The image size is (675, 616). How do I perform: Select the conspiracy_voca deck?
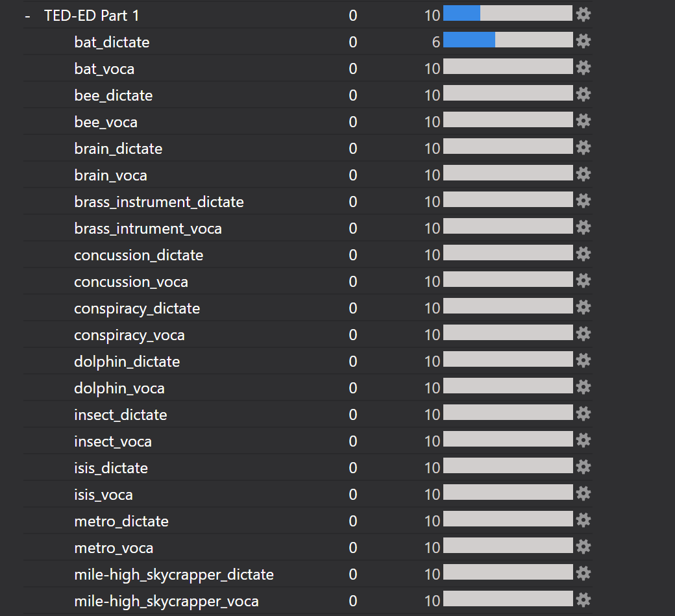[x=129, y=335]
